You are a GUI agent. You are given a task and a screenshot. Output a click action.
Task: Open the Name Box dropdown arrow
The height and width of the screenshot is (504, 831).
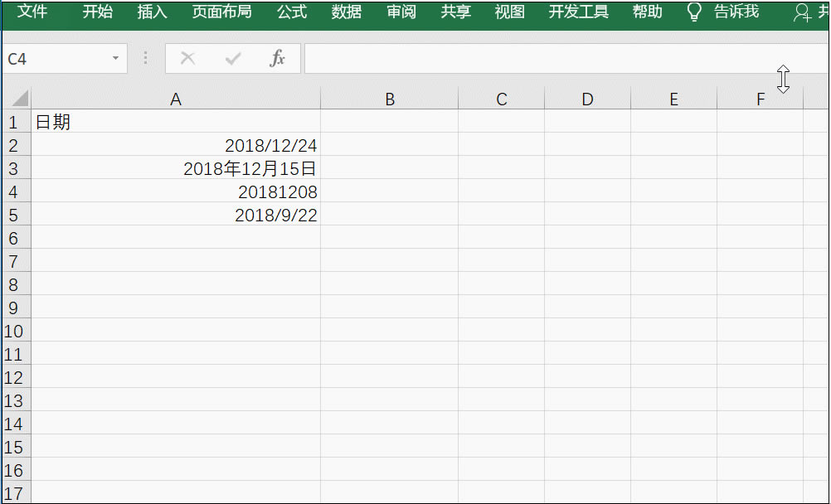pyautogui.click(x=115, y=58)
